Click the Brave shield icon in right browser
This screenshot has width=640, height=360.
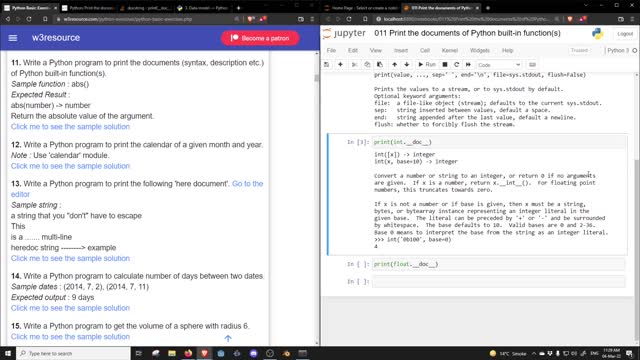[x=570, y=19]
